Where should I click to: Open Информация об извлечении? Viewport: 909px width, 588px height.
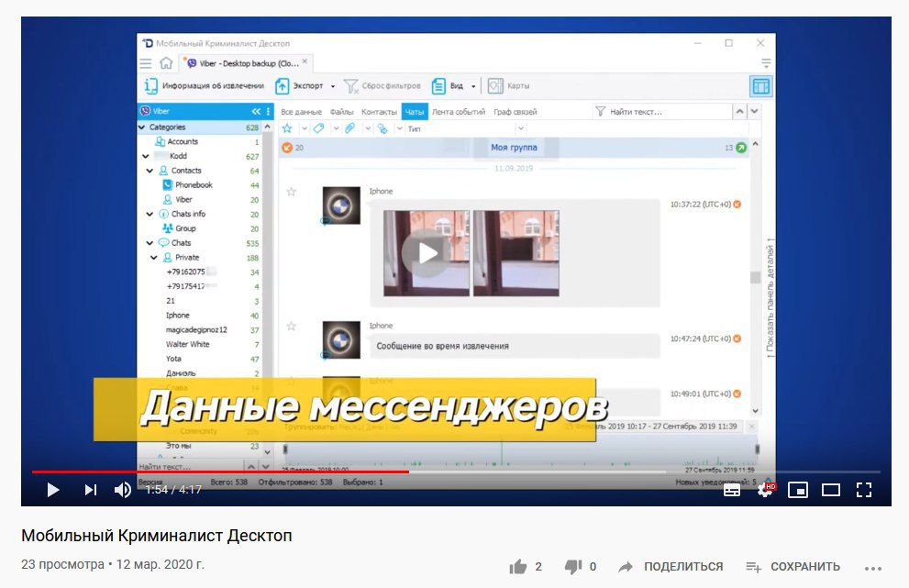204,86
